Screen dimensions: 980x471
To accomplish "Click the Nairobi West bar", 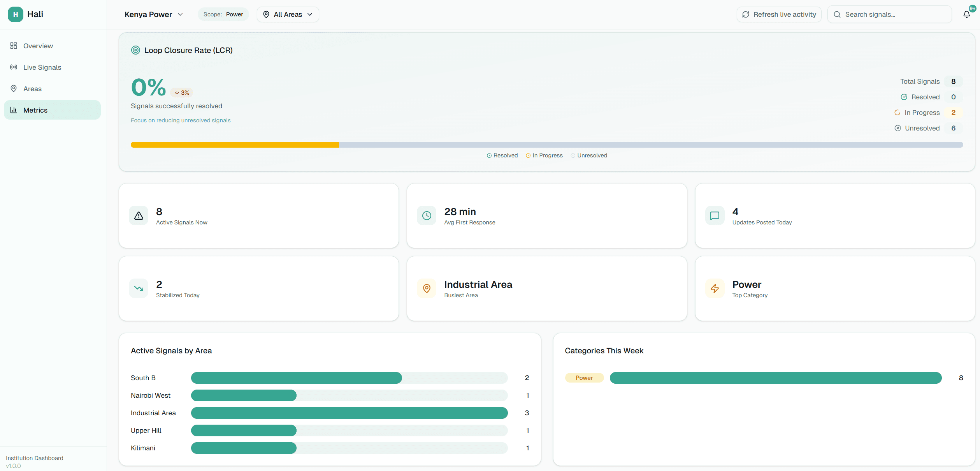I will [x=244, y=395].
